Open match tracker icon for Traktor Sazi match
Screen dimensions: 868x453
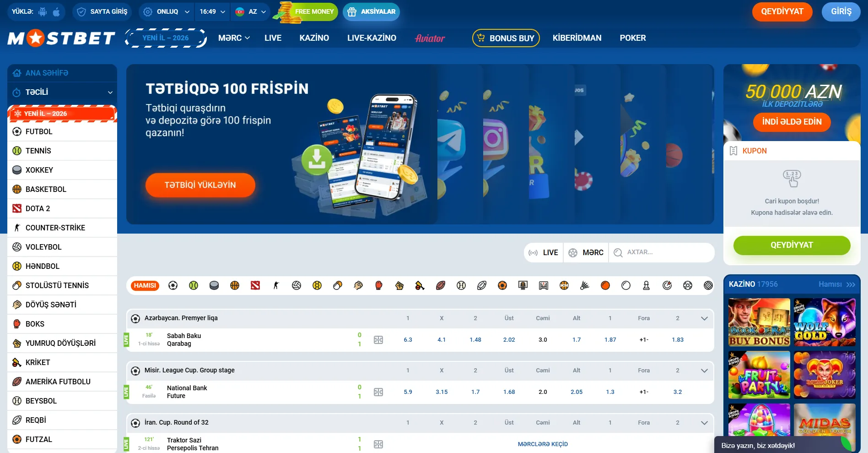tap(378, 444)
